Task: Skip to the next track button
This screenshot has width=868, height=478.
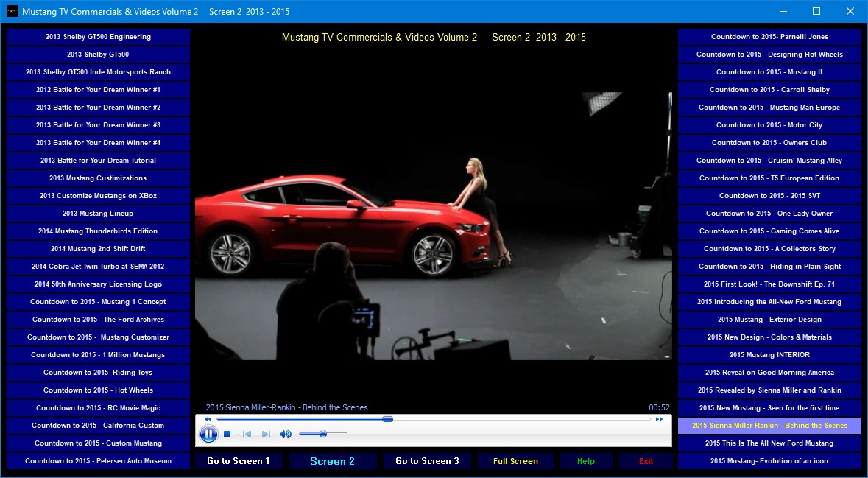Action: point(266,435)
